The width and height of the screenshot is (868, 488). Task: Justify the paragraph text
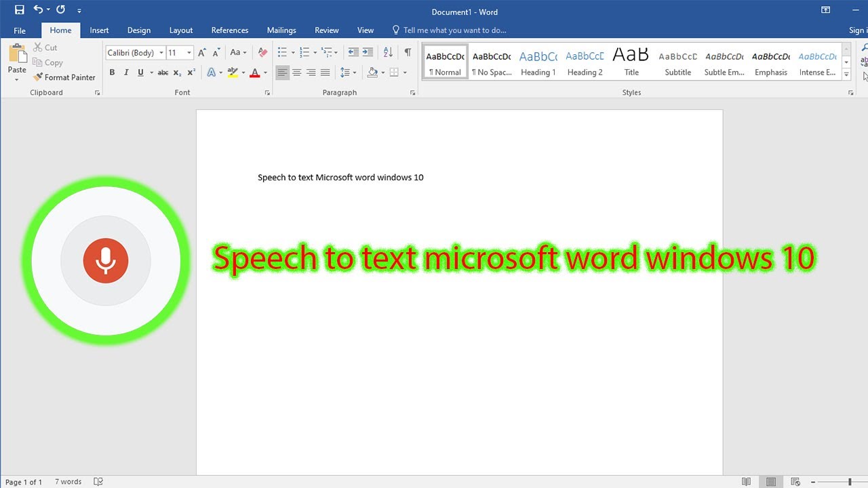pos(325,73)
